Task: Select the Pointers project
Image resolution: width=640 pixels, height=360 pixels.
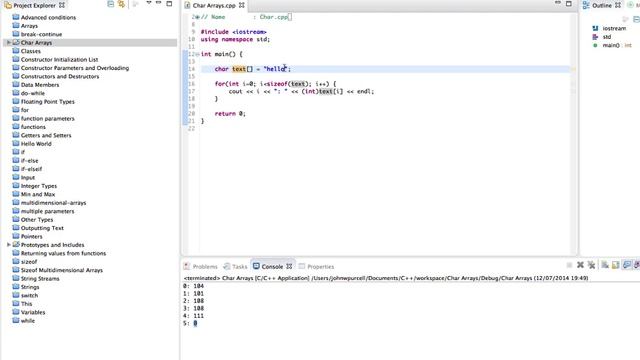Action: tap(31, 236)
